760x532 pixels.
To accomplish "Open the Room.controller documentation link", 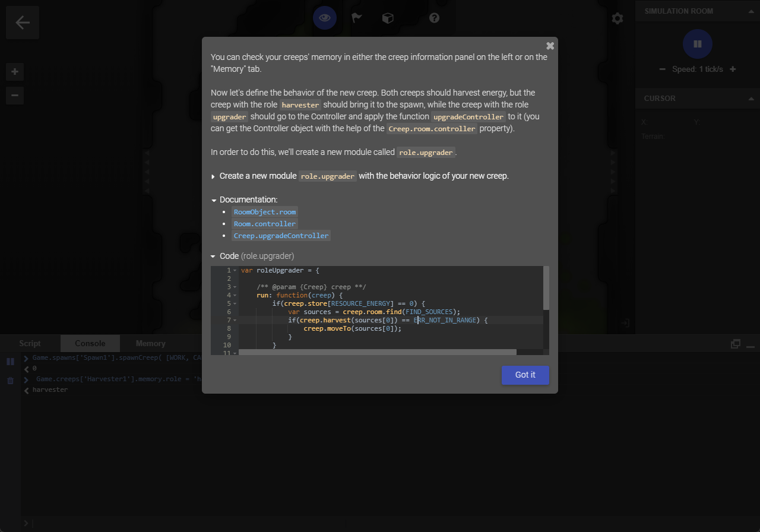I will pos(264,224).
